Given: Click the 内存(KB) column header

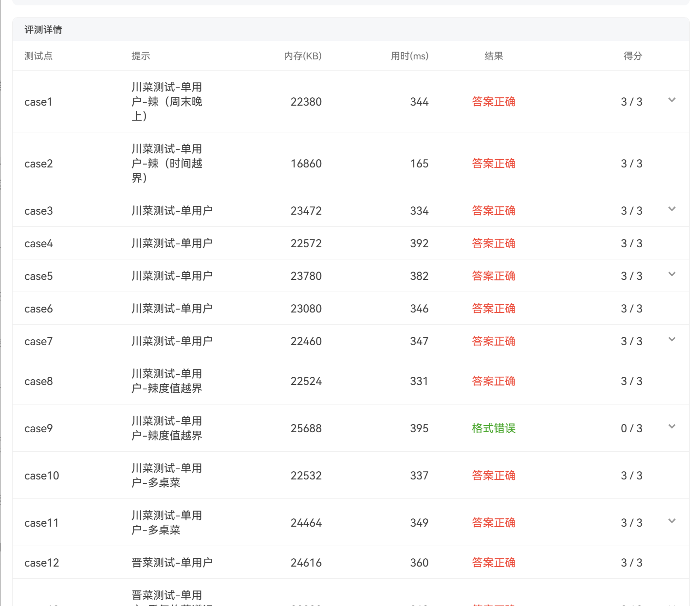Looking at the screenshot, I should click(303, 56).
